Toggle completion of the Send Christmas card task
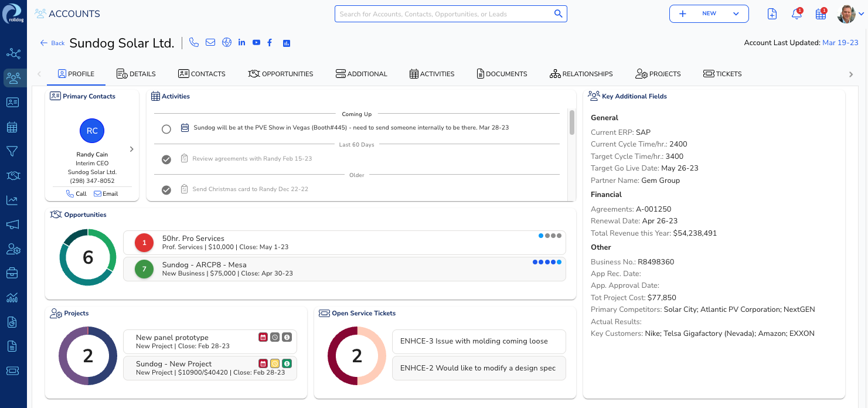The width and height of the screenshot is (868, 408). [166, 189]
